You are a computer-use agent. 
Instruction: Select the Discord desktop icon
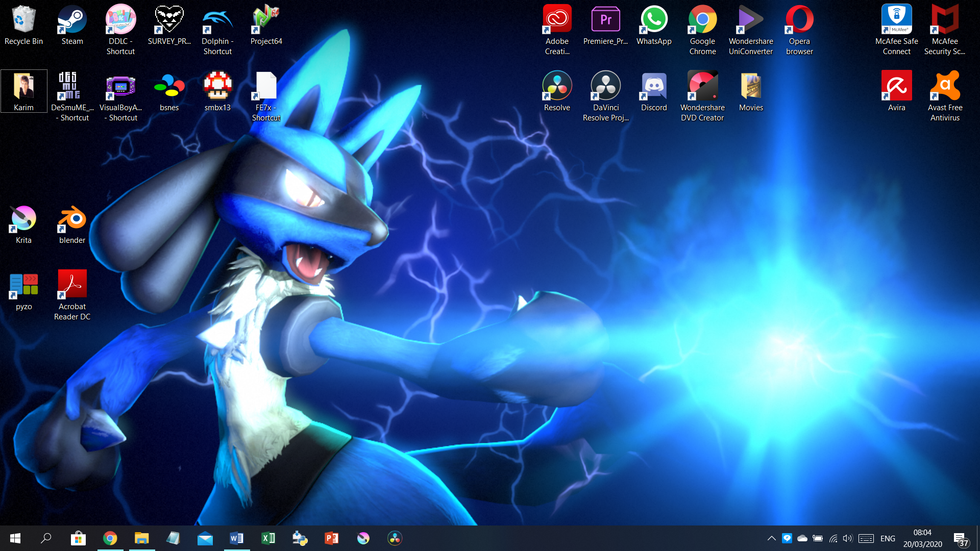tap(654, 92)
